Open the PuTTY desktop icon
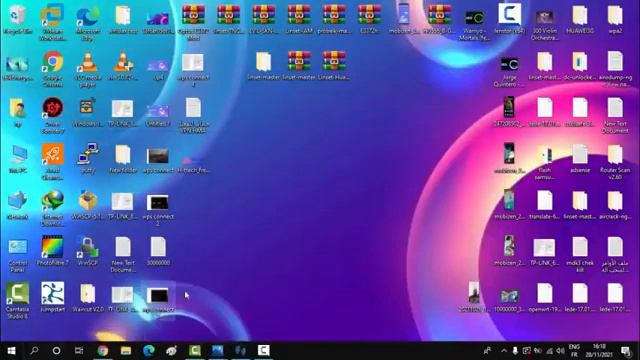 click(88, 159)
